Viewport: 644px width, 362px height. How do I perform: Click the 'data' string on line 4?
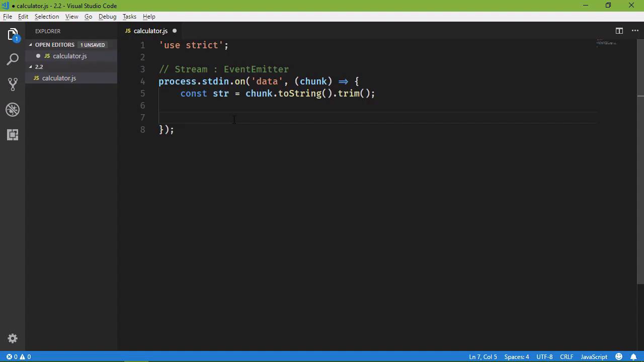(267, 81)
